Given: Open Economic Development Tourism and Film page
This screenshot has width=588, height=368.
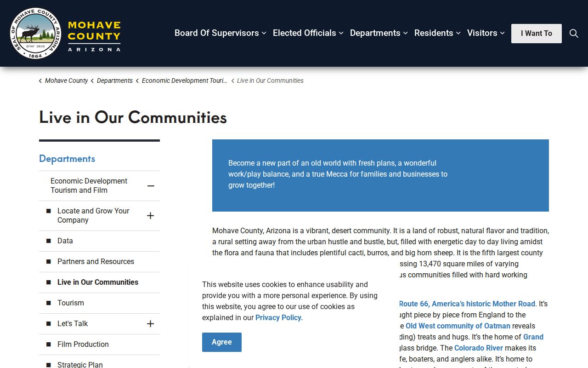Looking at the screenshot, I should (x=89, y=185).
